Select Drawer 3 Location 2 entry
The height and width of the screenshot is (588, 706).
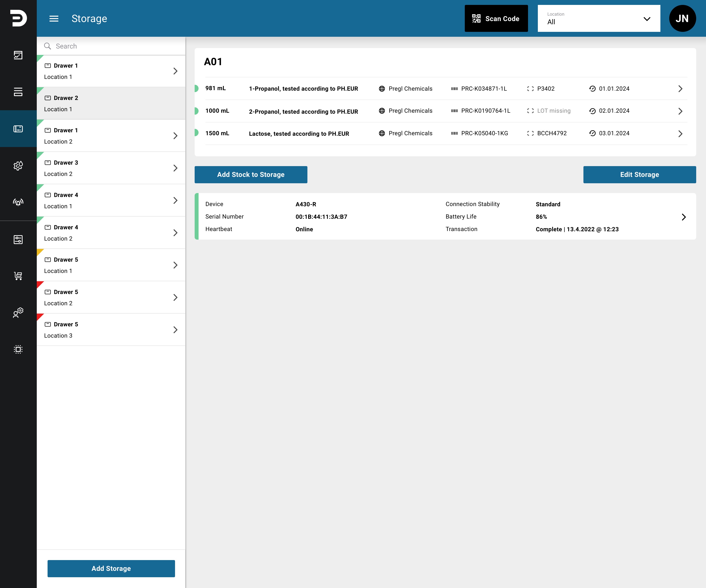(111, 168)
